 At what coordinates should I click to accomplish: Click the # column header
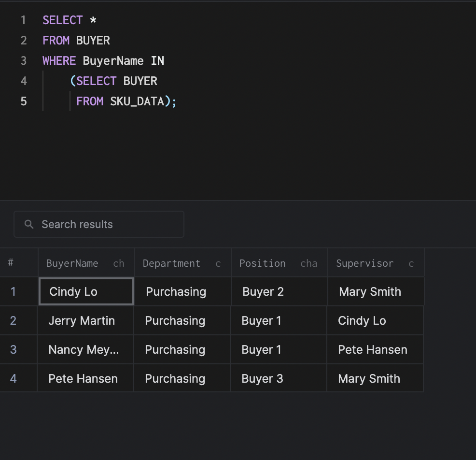tap(11, 263)
